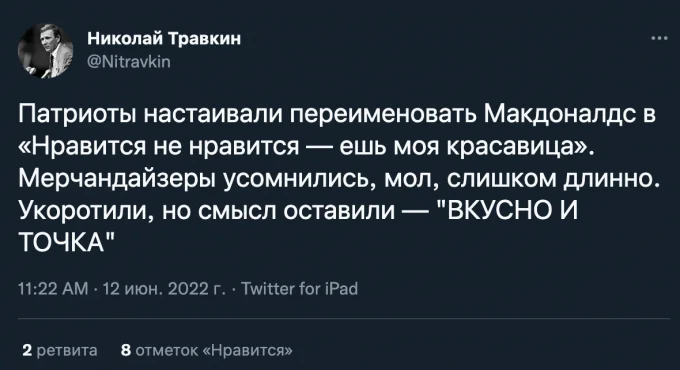
Task: Click the likes count number 8
Action: (x=126, y=350)
